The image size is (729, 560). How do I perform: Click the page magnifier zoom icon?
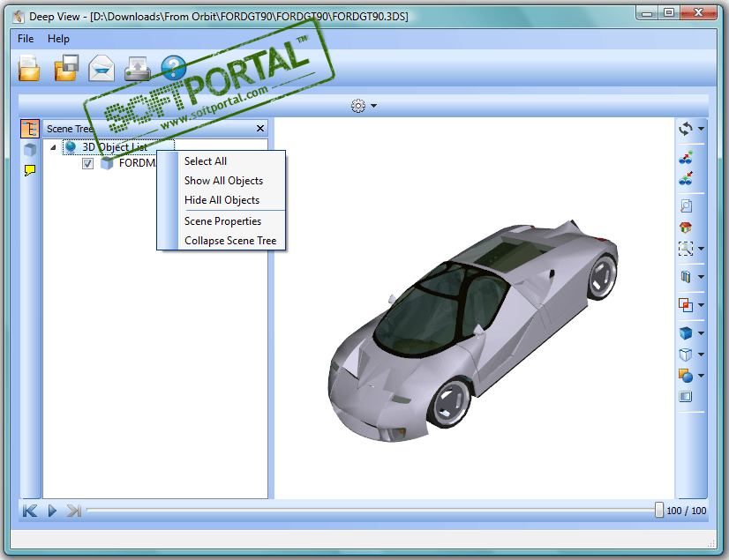[x=686, y=205]
